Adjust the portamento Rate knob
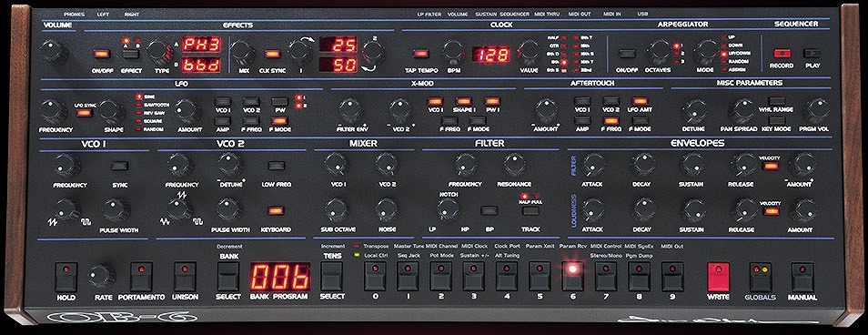 (103, 277)
